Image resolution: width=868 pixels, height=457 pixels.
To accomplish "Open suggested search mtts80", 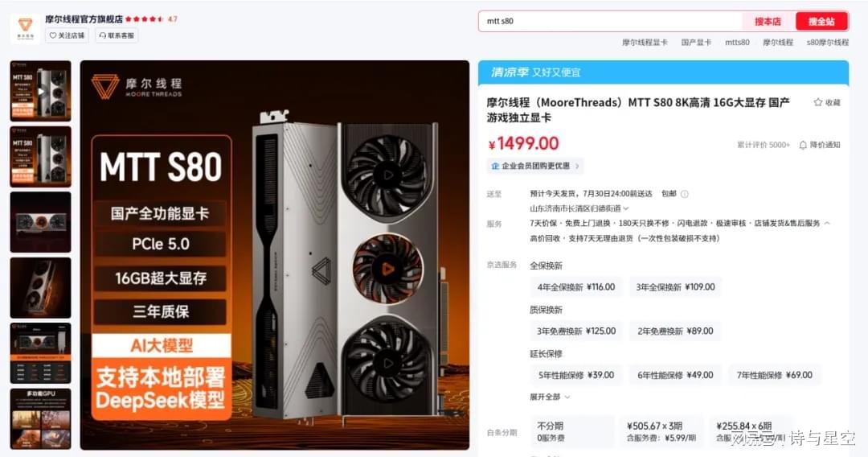I will coord(737,42).
